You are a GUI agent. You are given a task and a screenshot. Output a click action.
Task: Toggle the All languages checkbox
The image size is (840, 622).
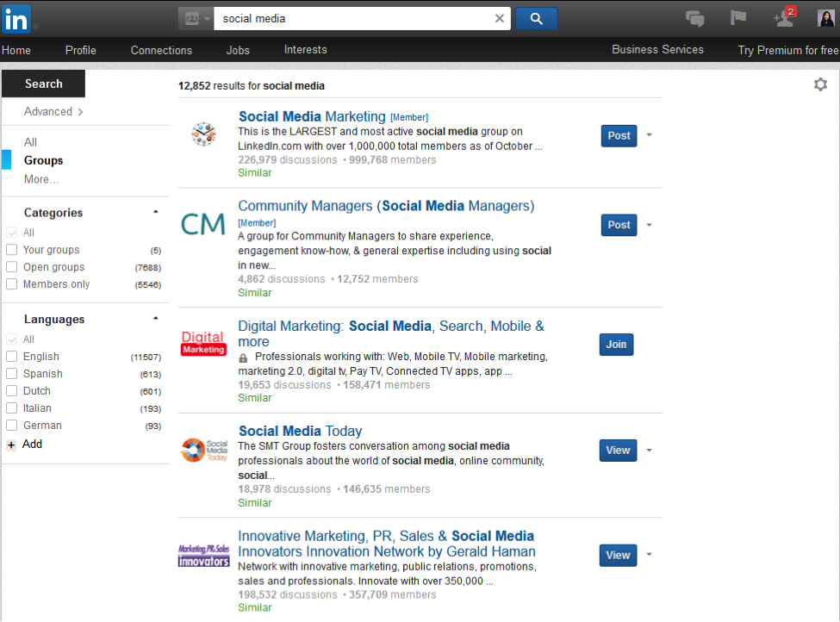click(x=12, y=339)
